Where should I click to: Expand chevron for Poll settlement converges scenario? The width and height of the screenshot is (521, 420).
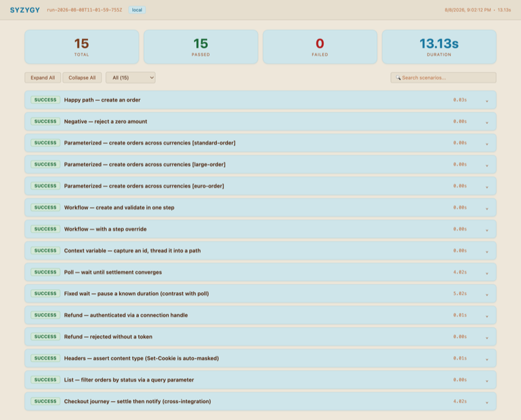(x=486, y=273)
